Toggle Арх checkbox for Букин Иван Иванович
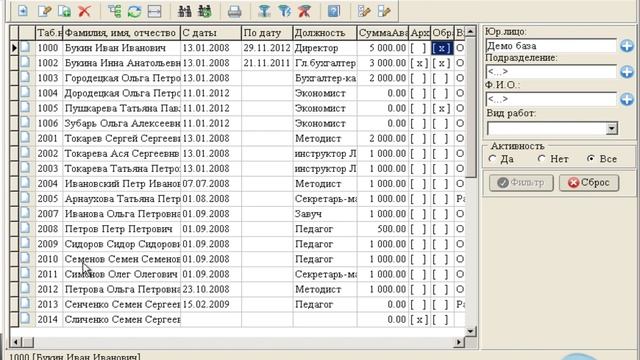The width and height of the screenshot is (640, 360). tap(419, 48)
